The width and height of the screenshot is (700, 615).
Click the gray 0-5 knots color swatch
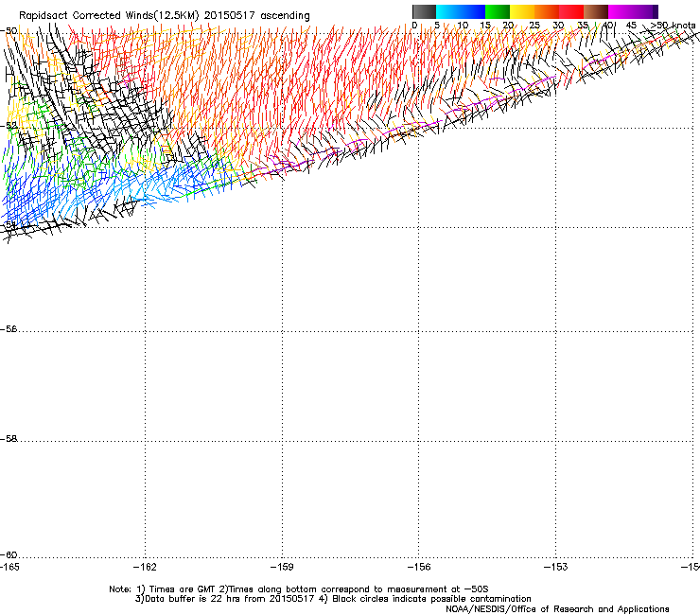click(424, 11)
